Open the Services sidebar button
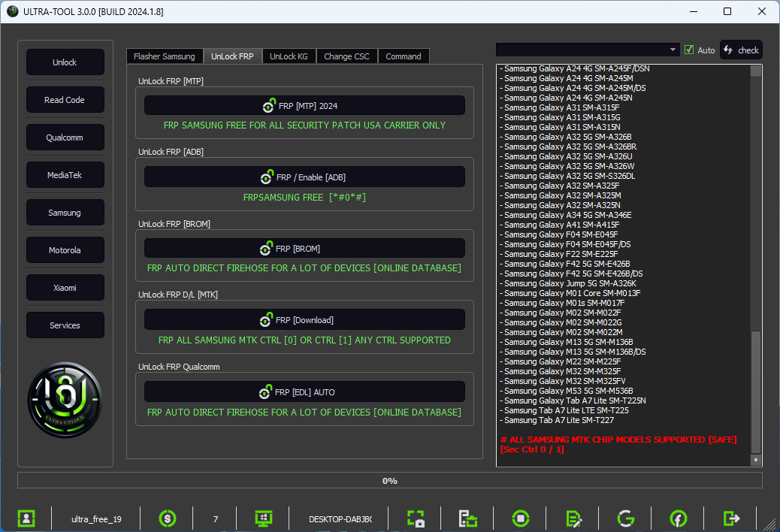 pyautogui.click(x=65, y=325)
